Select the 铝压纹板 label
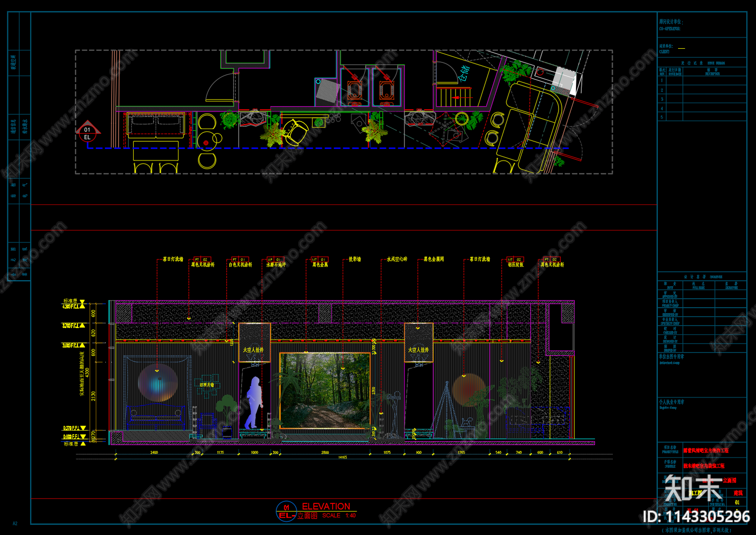The image size is (756, 535). [515, 265]
